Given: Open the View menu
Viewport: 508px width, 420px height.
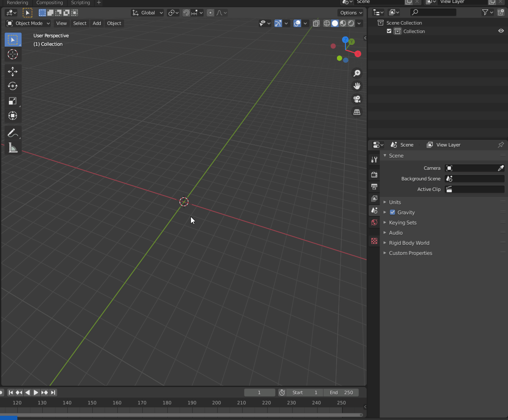Looking at the screenshot, I should tap(61, 23).
